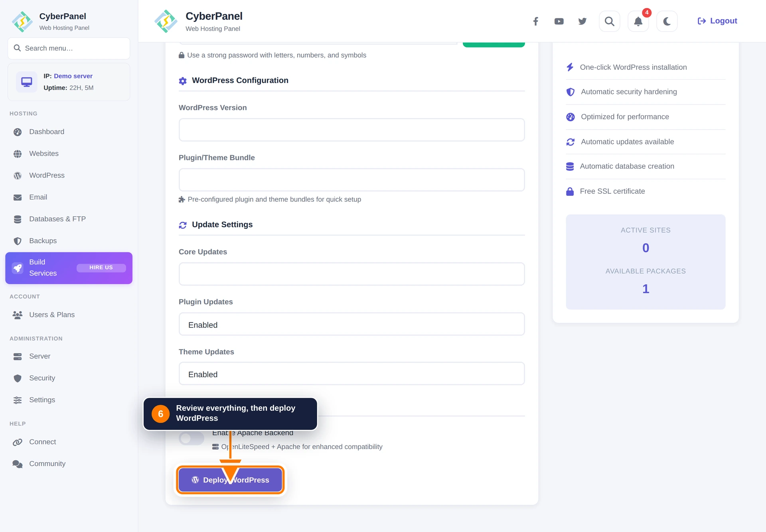Image resolution: width=766 pixels, height=532 pixels.
Task: Open the WordPress Version dropdown
Action: coord(351,130)
